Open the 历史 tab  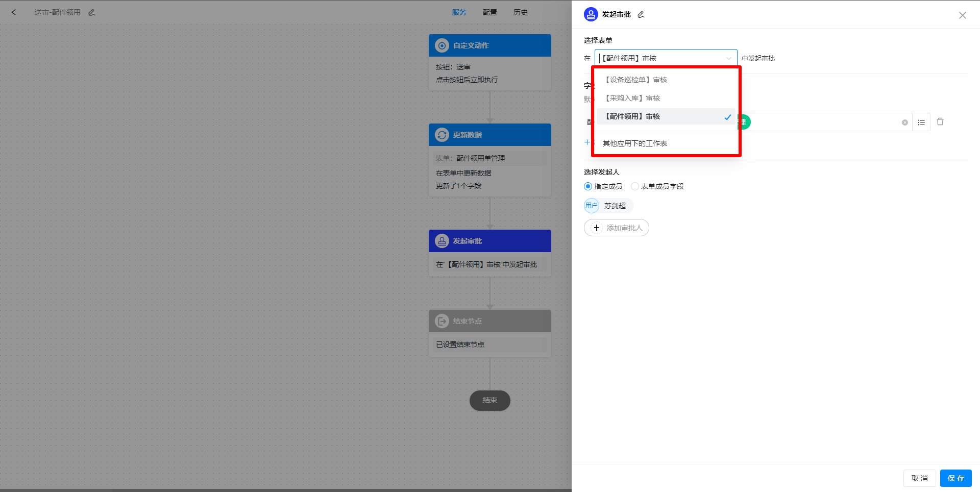click(520, 12)
